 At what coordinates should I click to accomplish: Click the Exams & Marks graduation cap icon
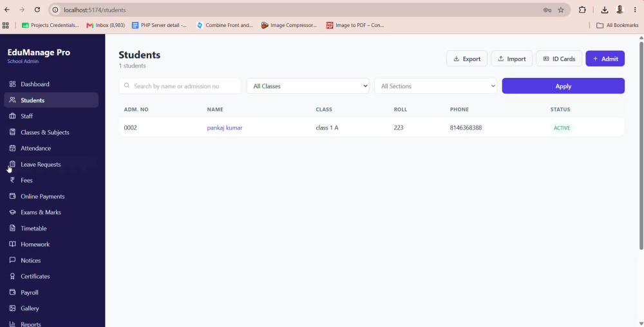coord(12,212)
